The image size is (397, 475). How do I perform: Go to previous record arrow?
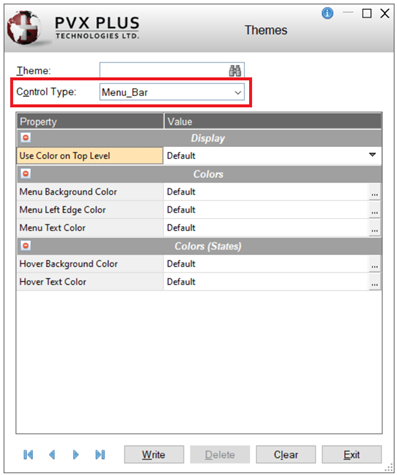pos(52,454)
